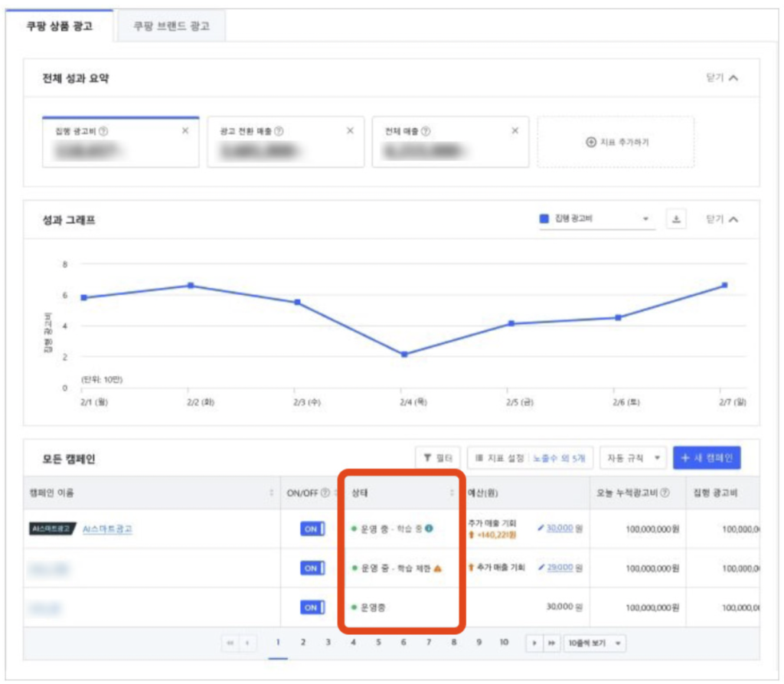Switch to 쿠팡 상품 광고 tab
The height and width of the screenshot is (684, 784).
[x=60, y=26]
